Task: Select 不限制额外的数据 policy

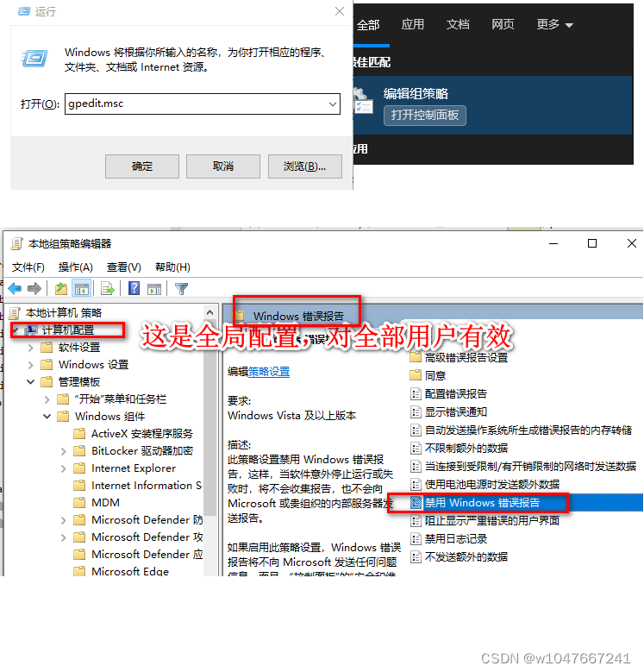Action: pos(466,448)
